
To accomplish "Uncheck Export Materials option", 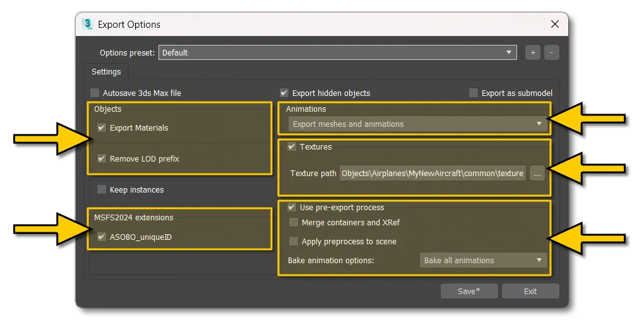I will [x=102, y=127].
